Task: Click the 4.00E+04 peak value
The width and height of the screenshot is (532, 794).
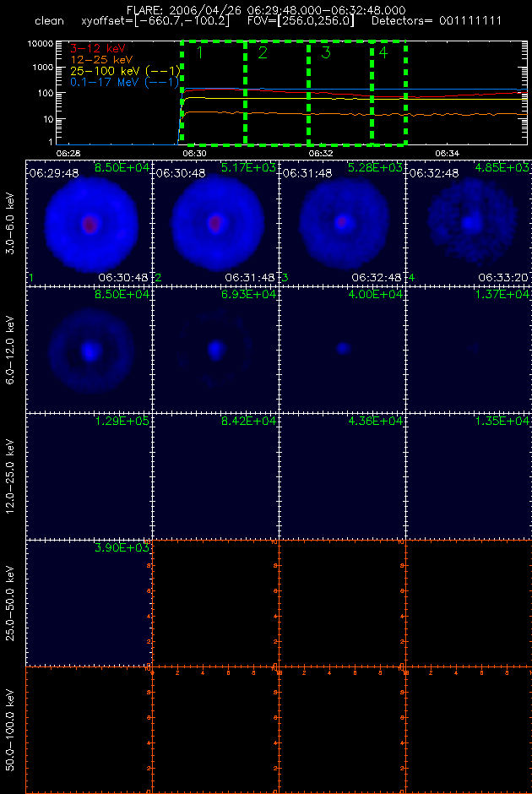Action: pos(375,294)
